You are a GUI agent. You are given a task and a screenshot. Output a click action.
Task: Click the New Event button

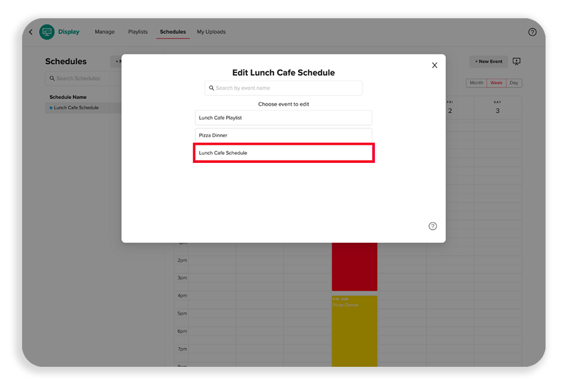pyautogui.click(x=488, y=62)
